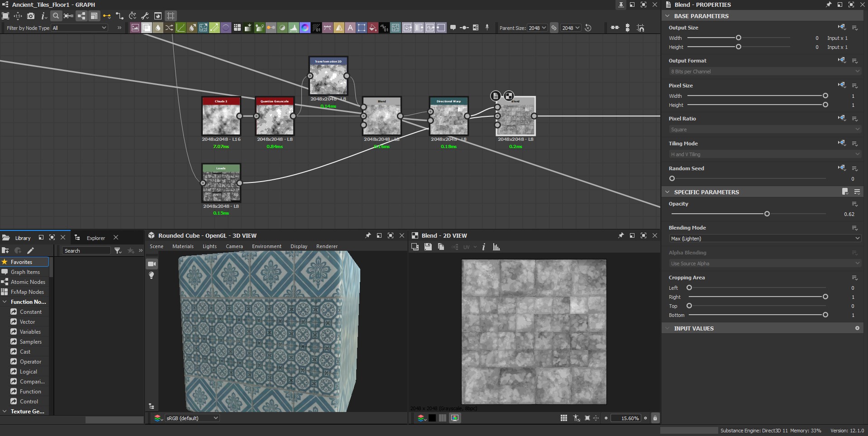The image size is (868, 436).
Task: Save the 2D view image via floppy icon
Action: pyautogui.click(x=428, y=247)
